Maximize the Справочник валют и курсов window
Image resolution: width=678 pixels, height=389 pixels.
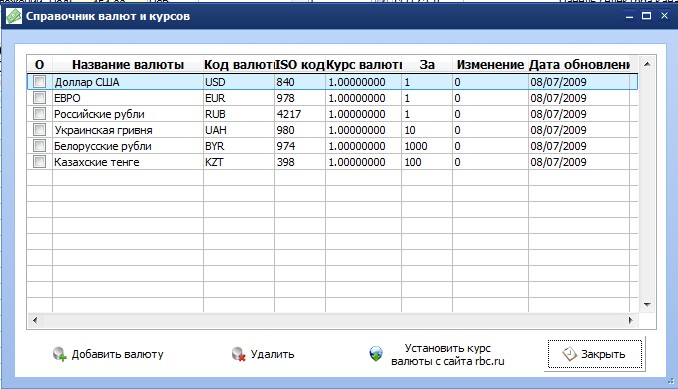(646, 16)
